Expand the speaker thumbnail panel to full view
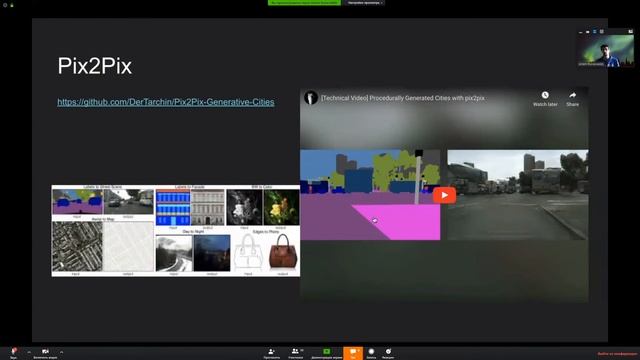Screen dimensions: 640x360 point(630,31)
